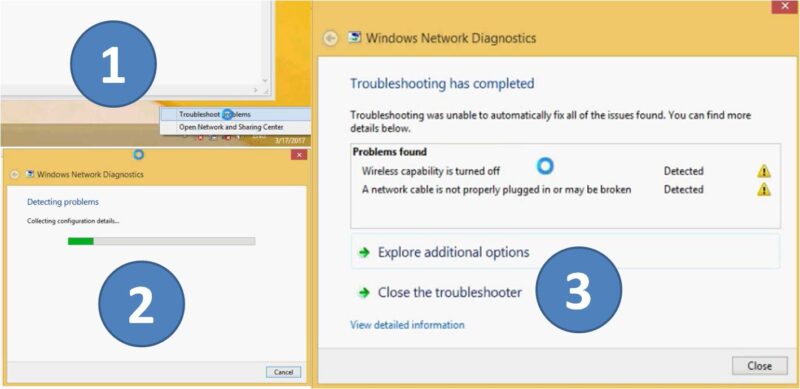Click the Problems found header
Image resolution: width=800 pixels, height=389 pixels.
pos(389,152)
